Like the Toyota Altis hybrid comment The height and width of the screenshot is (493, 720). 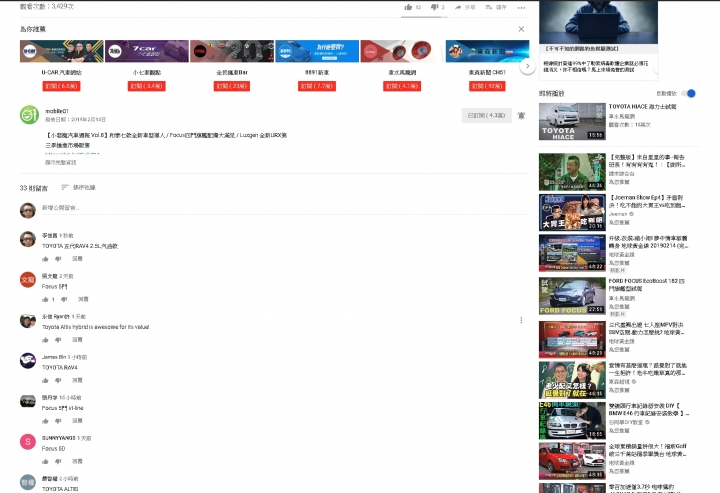tap(45, 340)
